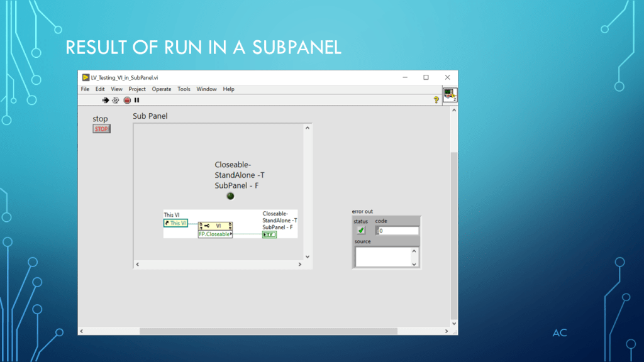Click the error code numeric field

[399, 231]
